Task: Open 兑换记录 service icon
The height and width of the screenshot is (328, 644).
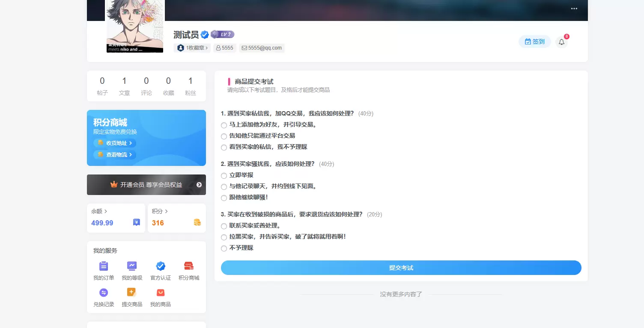Action: tap(104, 293)
